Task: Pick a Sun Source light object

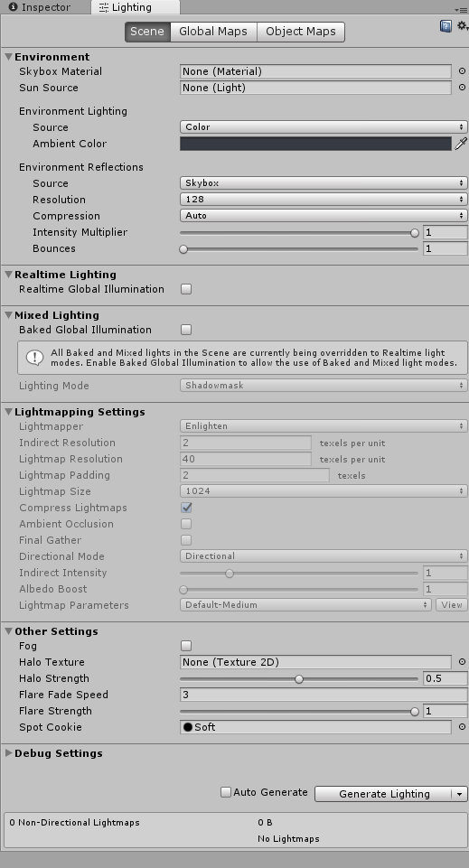Action: [463, 88]
